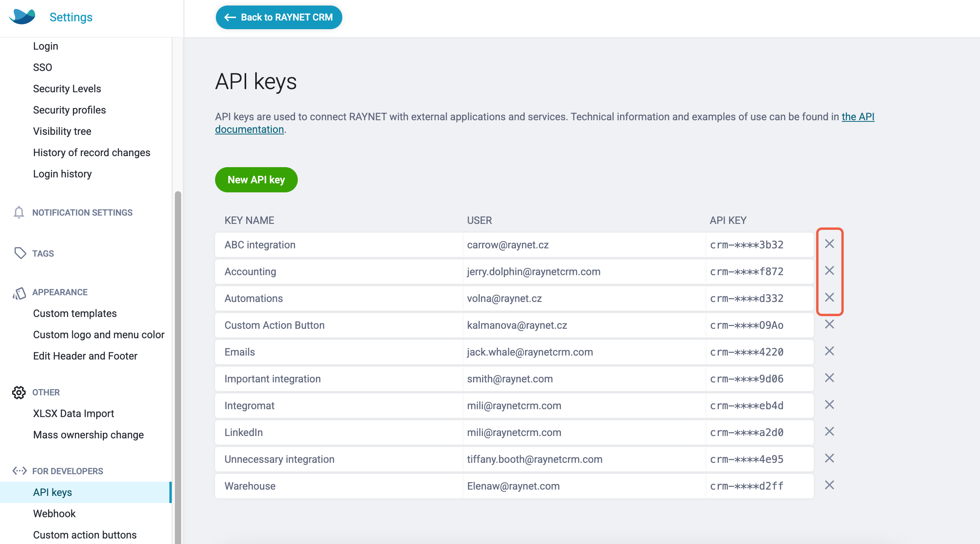Click the For Developers code icon
The image size is (980, 544).
(x=19, y=471)
